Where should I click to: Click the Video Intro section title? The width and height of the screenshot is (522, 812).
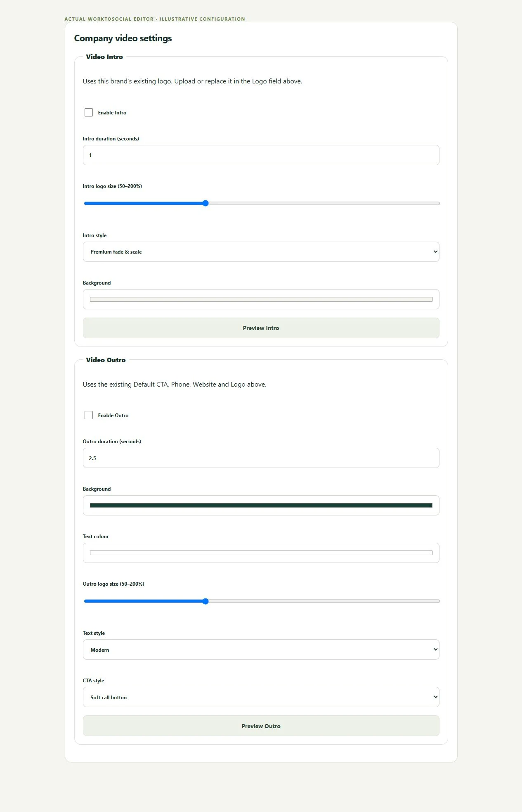[x=104, y=57]
